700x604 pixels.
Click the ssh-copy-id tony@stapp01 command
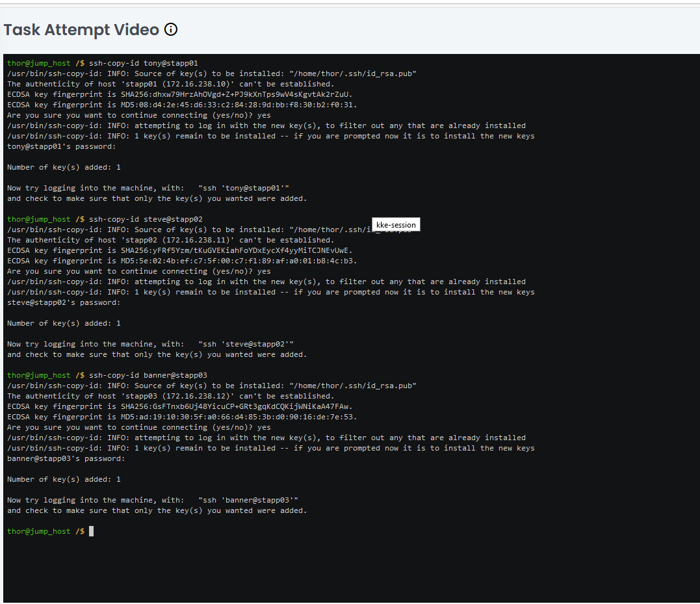click(x=143, y=63)
